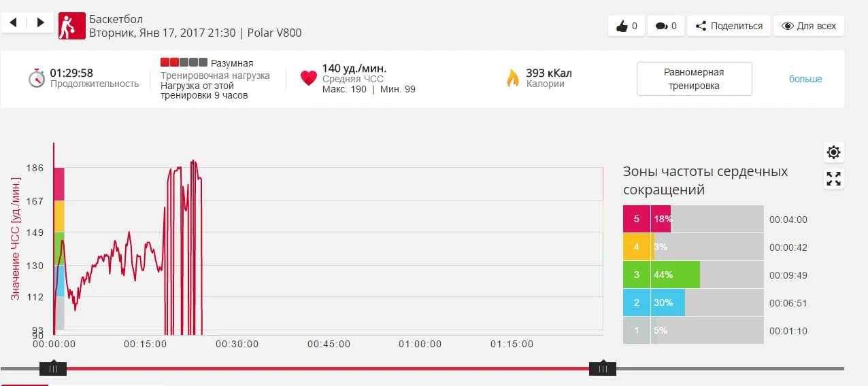Select heart rate zone 5 red bar
The height and width of the screenshot is (386, 868).
[661, 219]
